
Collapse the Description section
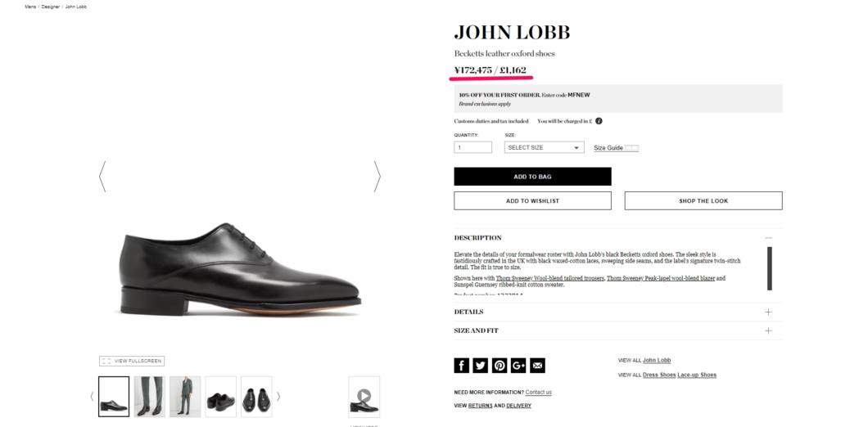pos(768,238)
